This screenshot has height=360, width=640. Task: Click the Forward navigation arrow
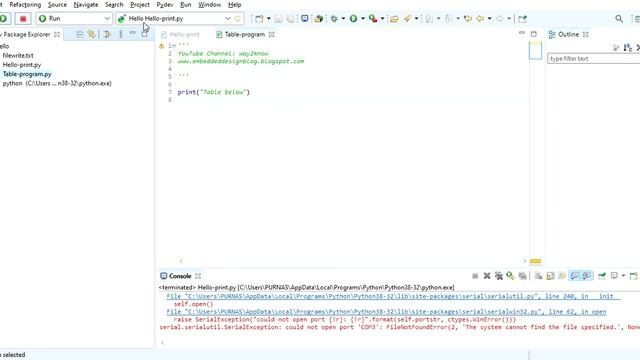click(x=500, y=18)
